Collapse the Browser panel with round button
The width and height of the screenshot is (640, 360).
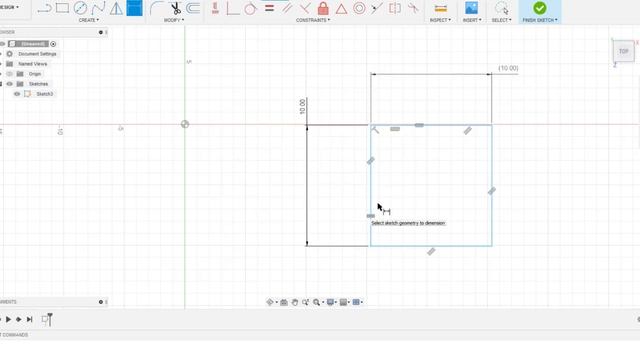(100, 32)
